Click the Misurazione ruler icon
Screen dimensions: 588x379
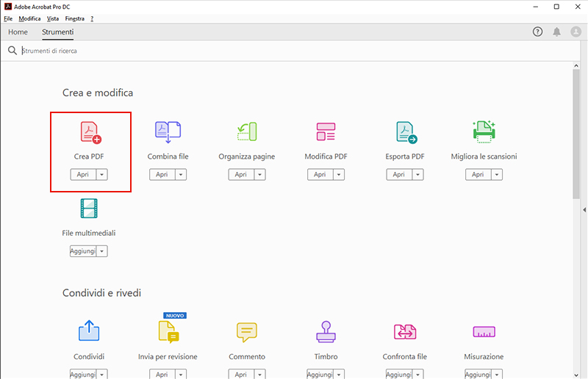click(484, 332)
